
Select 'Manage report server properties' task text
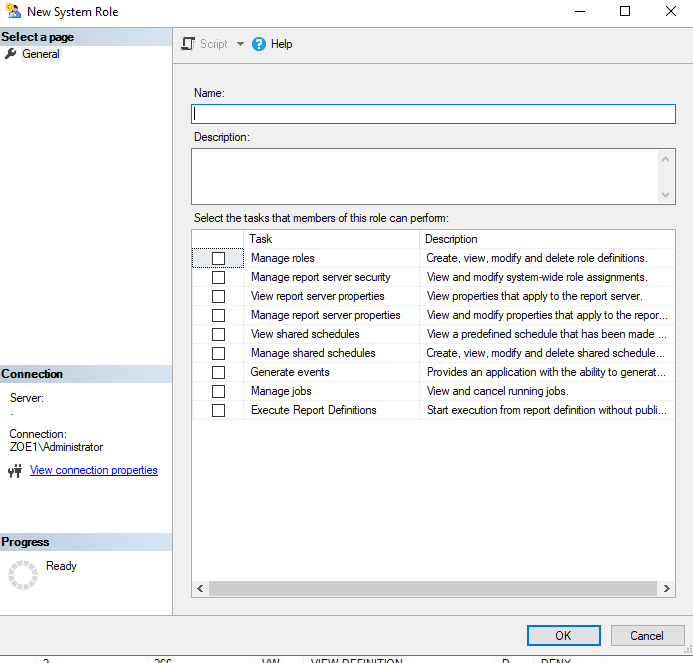[x=326, y=315]
